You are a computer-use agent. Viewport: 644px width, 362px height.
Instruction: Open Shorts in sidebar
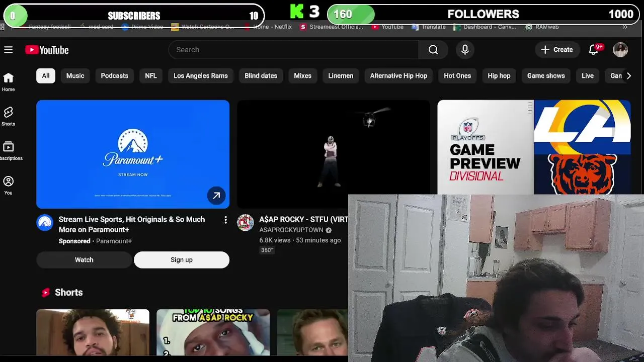[8, 117]
